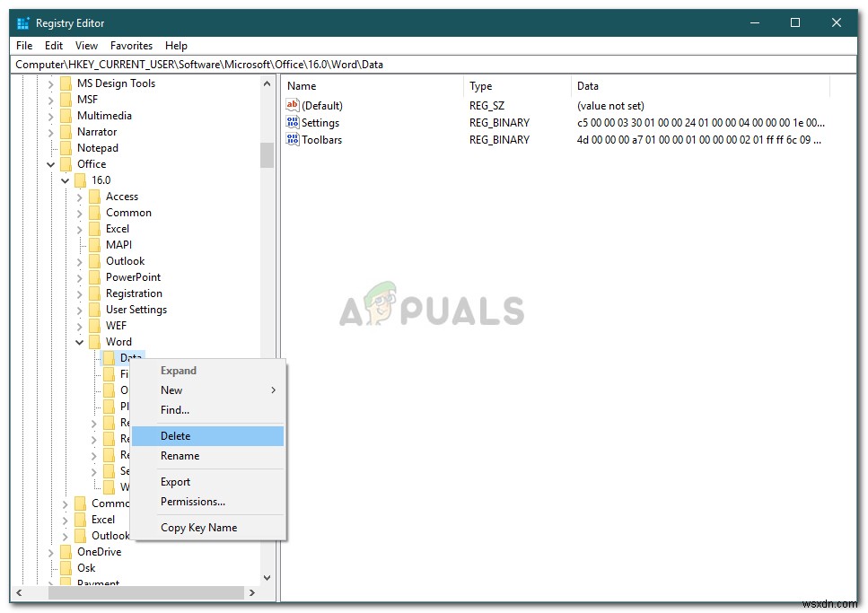This screenshot has width=868, height=613.
Task: Open the New submenu arrow in context menu
Action: [x=274, y=390]
